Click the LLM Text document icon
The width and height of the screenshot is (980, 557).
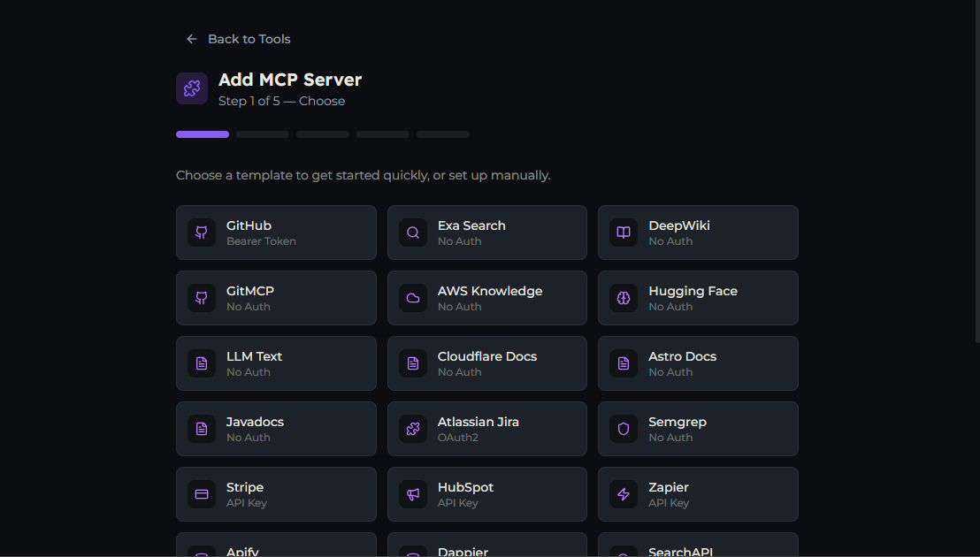point(202,363)
